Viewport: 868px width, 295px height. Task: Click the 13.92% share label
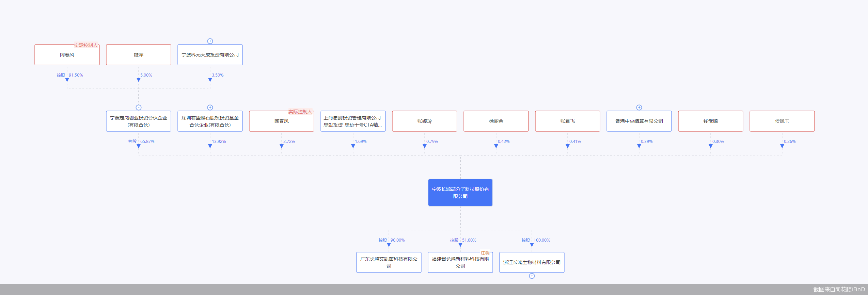[x=219, y=142]
